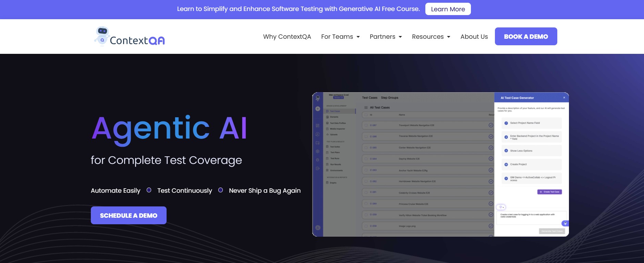Select Environments in the demo sidebar

pyautogui.click(x=334, y=170)
